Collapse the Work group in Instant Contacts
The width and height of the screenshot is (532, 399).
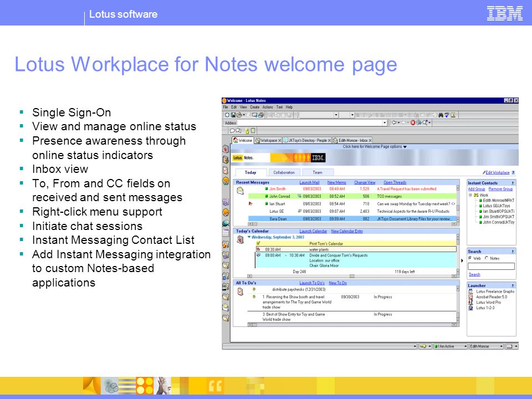point(470,195)
